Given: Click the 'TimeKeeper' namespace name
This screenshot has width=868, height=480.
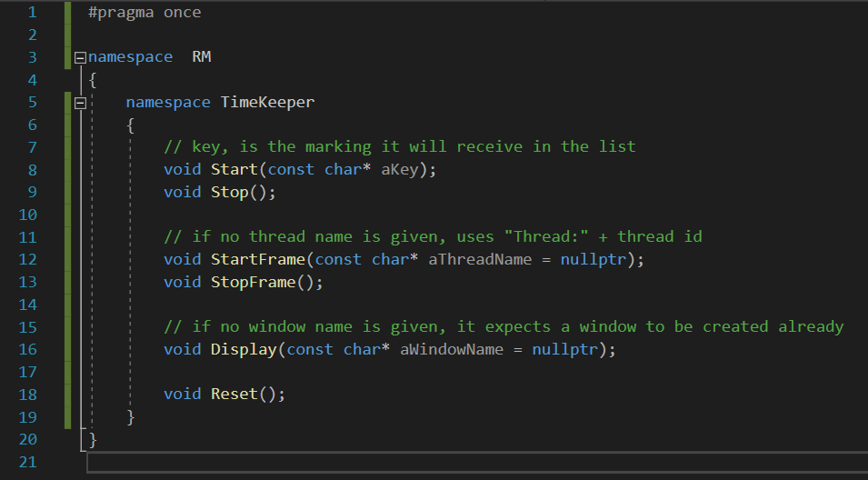Looking at the screenshot, I should tap(267, 103).
